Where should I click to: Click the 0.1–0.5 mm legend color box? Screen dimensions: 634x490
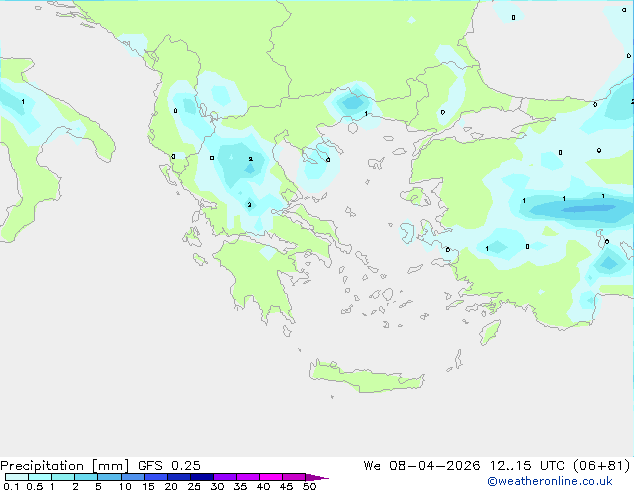click(17, 477)
